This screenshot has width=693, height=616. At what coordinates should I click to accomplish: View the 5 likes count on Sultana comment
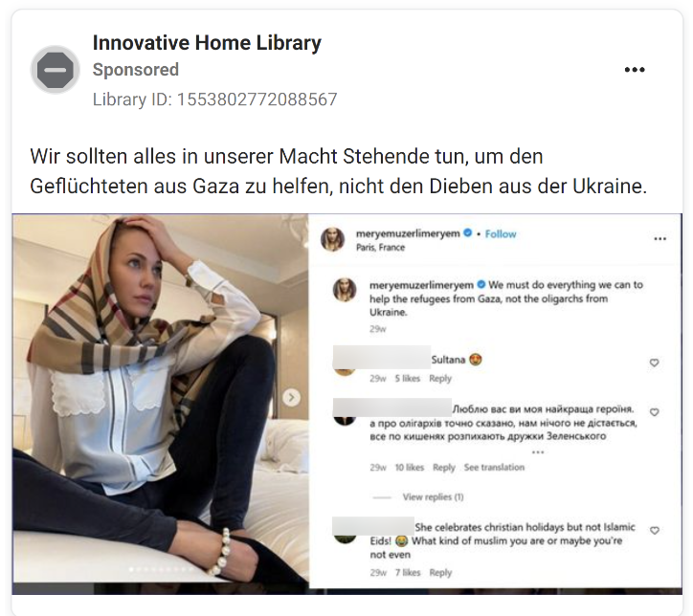point(407,379)
